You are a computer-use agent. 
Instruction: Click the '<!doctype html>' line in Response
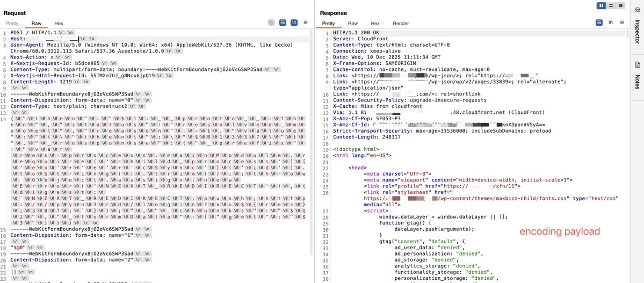tap(356, 149)
